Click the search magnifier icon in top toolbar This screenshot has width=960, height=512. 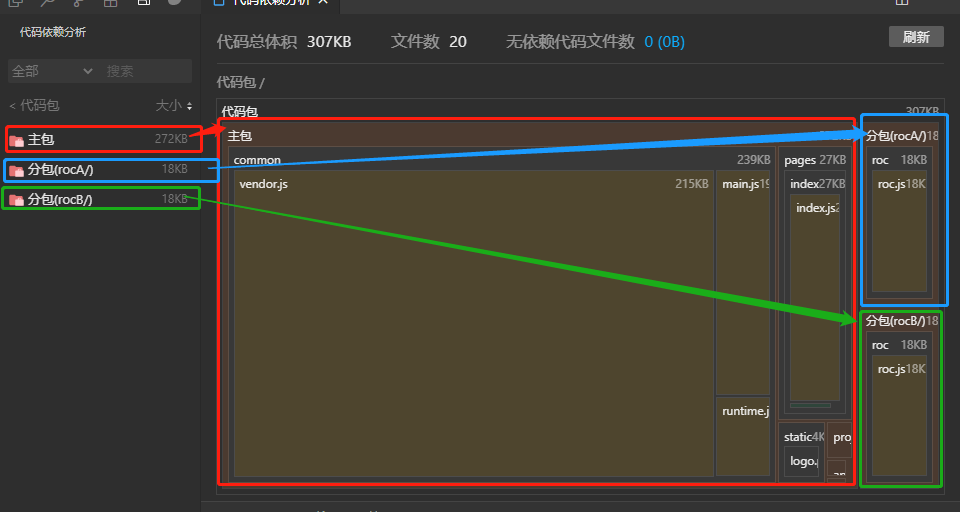point(47,3)
